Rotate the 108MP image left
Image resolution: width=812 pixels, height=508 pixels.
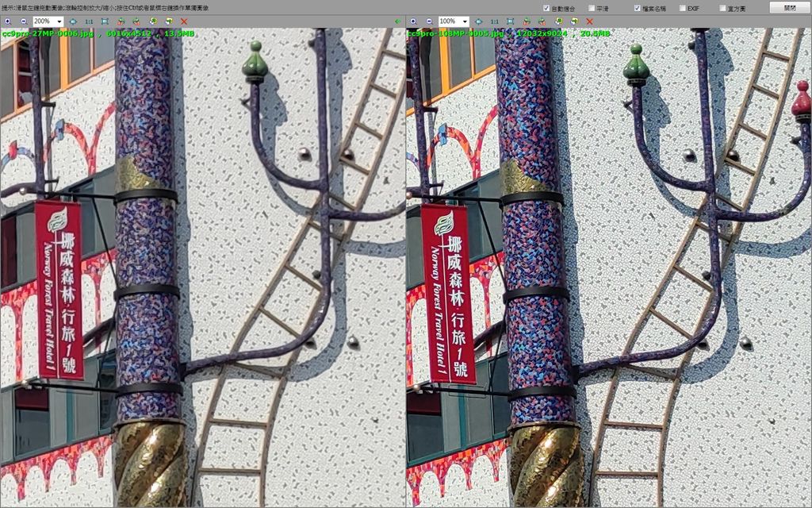pos(527,21)
